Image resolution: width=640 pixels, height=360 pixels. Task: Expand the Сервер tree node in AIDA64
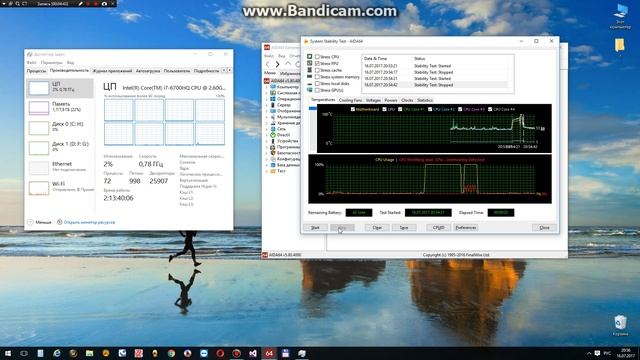[267, 105]
